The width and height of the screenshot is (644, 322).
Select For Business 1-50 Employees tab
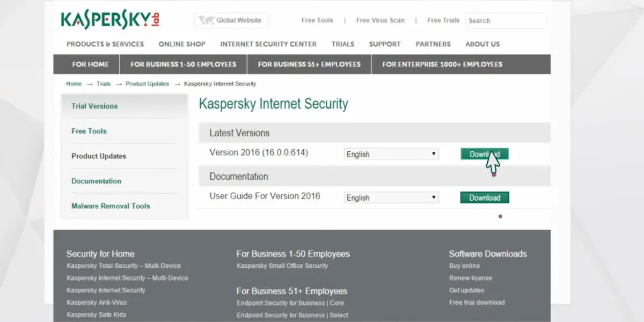click(x=184, y=64)
